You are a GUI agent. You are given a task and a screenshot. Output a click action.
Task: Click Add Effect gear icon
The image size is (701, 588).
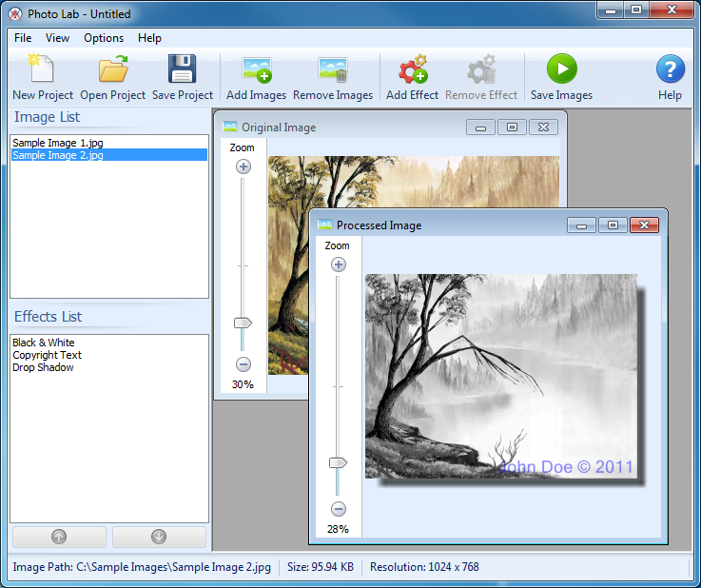tap(413, 69)
